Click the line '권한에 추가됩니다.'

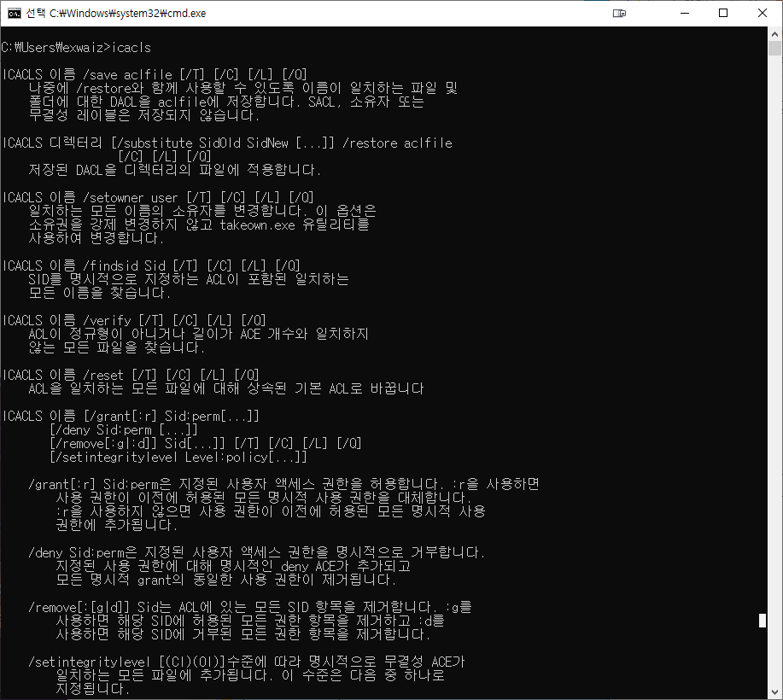click(x=117, y=525)
